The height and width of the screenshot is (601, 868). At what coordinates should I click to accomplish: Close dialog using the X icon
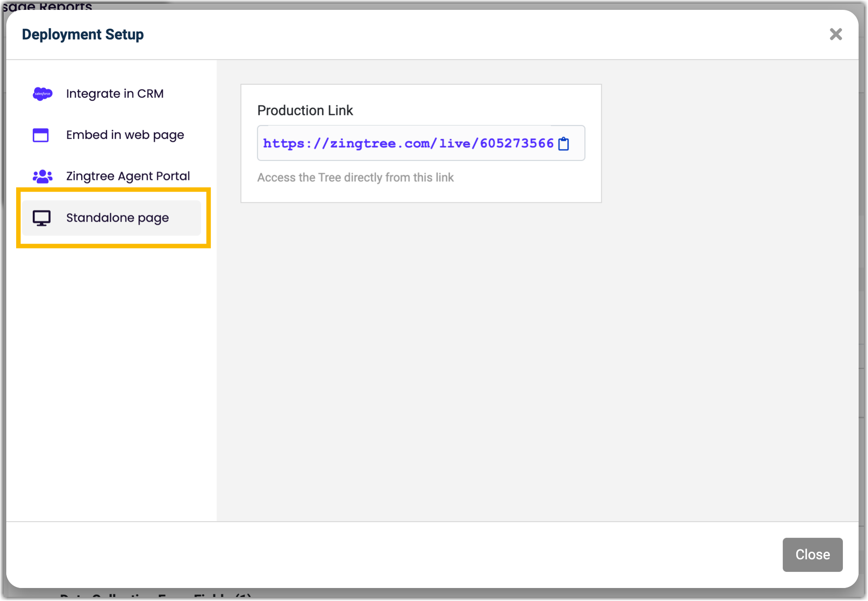tap(835, 35)
